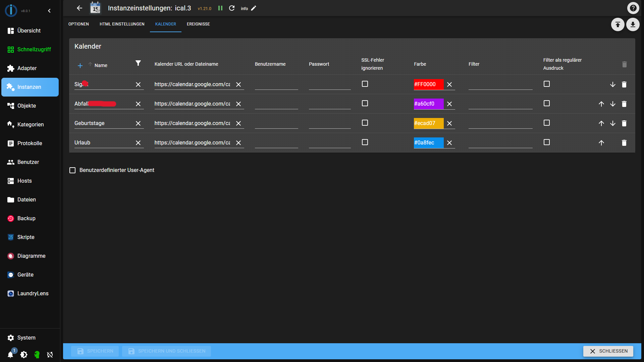Open Geräte in the sidebar
This screenshot has height=362, width=644.
tap(30, 275)
